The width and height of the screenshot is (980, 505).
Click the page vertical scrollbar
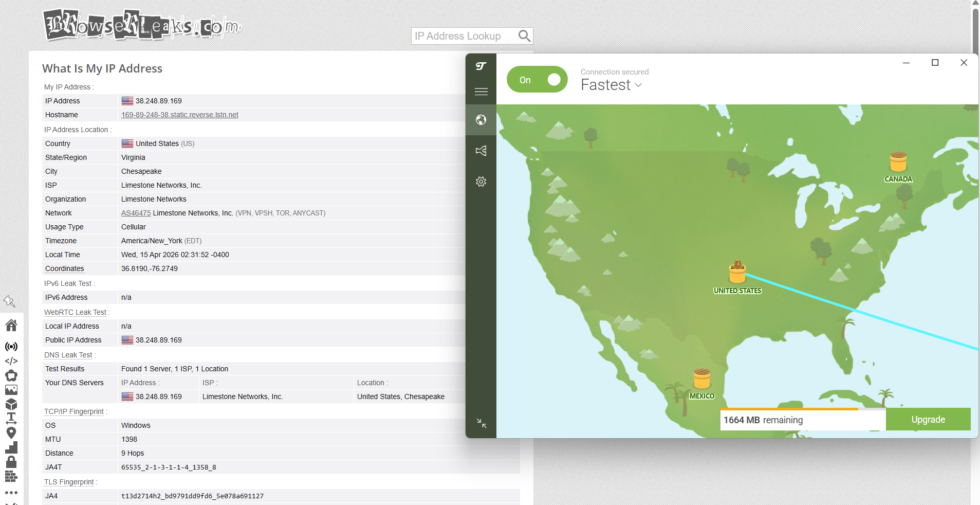[975, 31]
